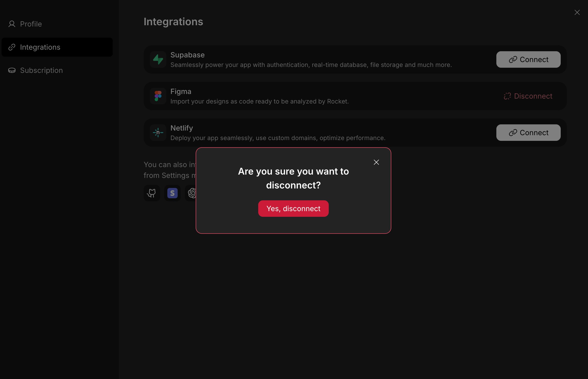Connect the Supabase integration
This screenshot has width=588, height=379.
528,59
